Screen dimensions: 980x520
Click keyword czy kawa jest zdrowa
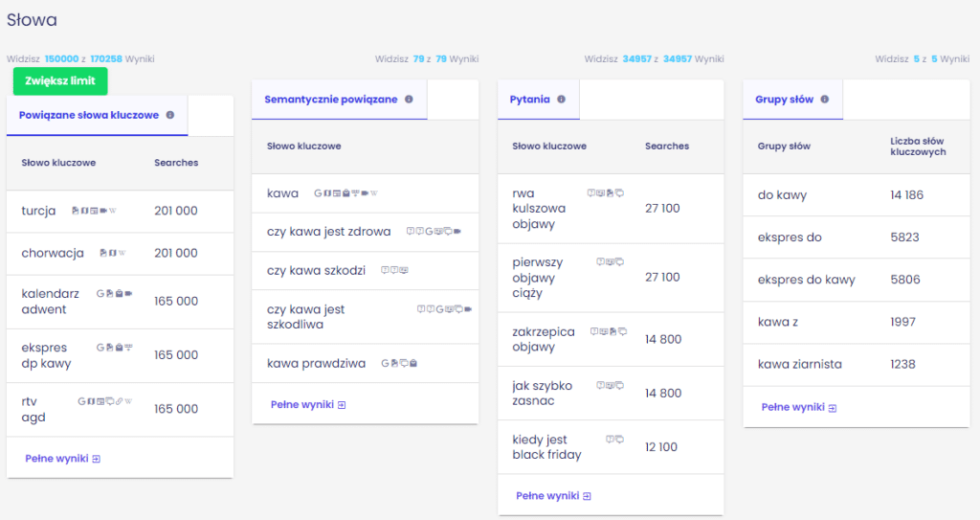point(329,232)
